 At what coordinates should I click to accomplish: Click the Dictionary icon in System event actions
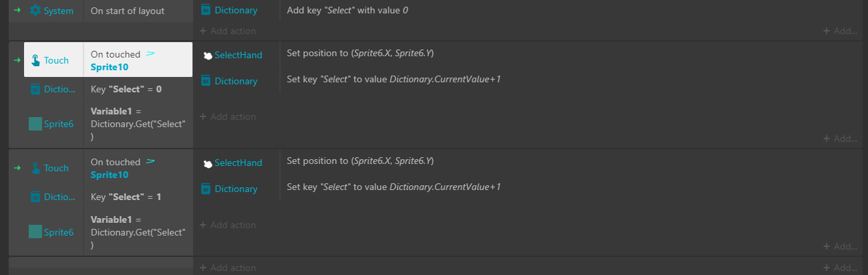click(206, 10)
